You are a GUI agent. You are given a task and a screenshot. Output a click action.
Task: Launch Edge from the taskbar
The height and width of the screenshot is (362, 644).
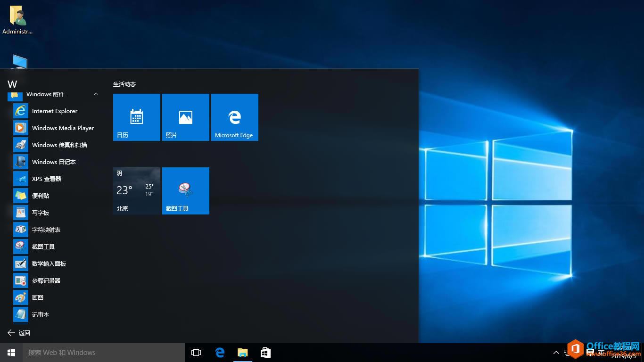coord(220,353)
